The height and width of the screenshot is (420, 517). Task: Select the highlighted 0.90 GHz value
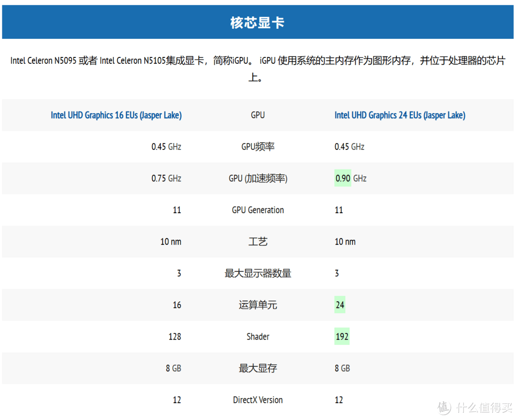351,179
